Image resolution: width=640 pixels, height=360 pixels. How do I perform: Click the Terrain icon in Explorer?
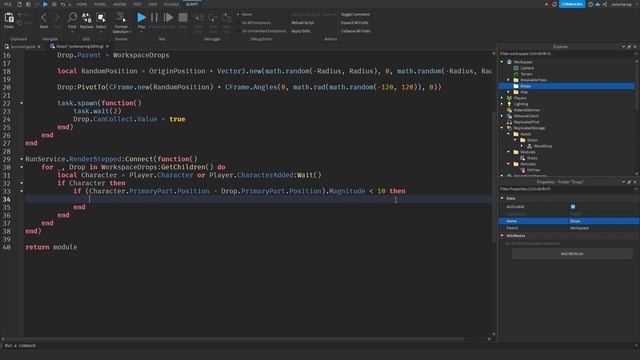click(516, 74)
